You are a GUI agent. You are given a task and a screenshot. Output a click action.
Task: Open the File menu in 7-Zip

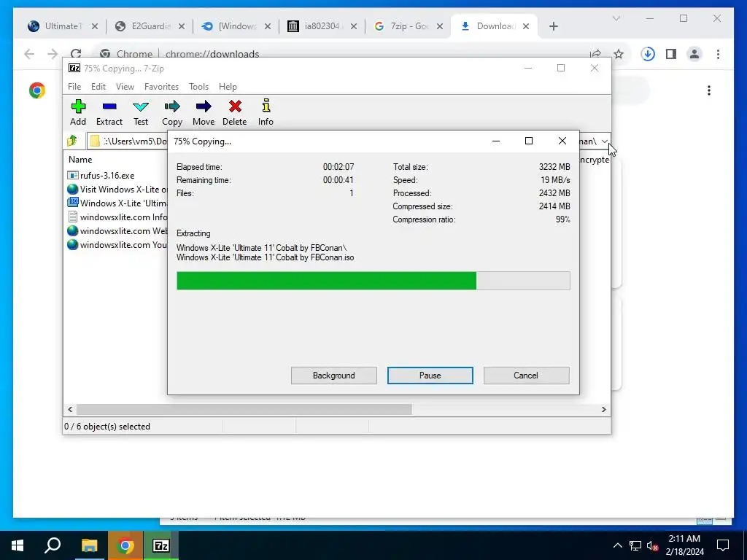point(74,87)
